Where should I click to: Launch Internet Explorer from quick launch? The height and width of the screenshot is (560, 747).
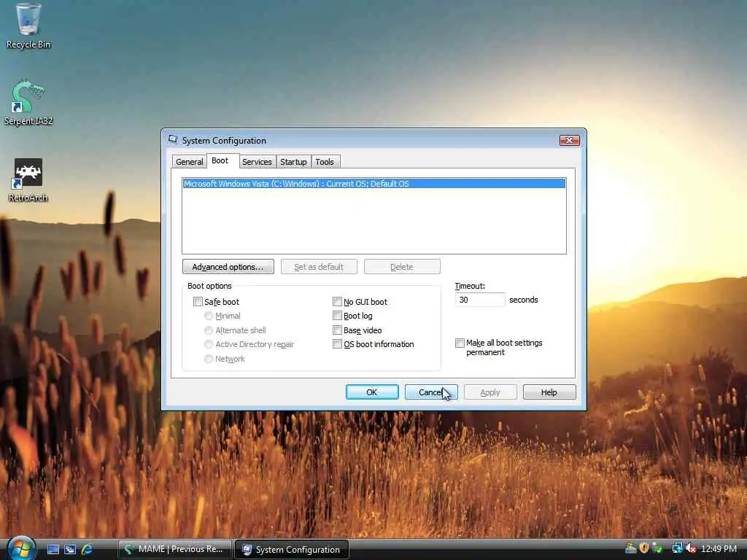87,549
